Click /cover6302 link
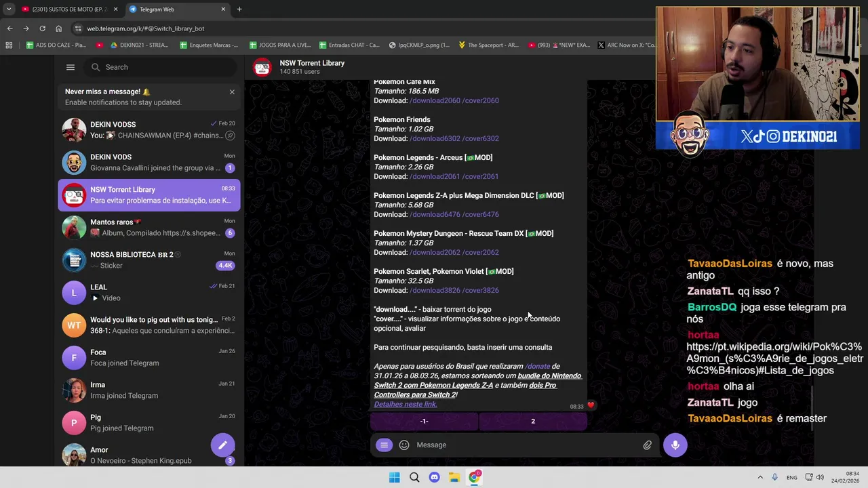Screen dimensions: 868x488 click(x=481, y=138)
